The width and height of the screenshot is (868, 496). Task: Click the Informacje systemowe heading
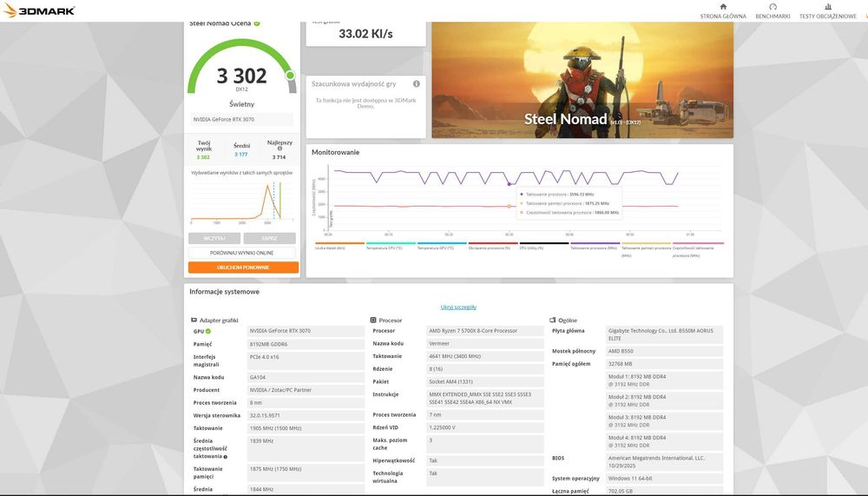click(224, 292)
